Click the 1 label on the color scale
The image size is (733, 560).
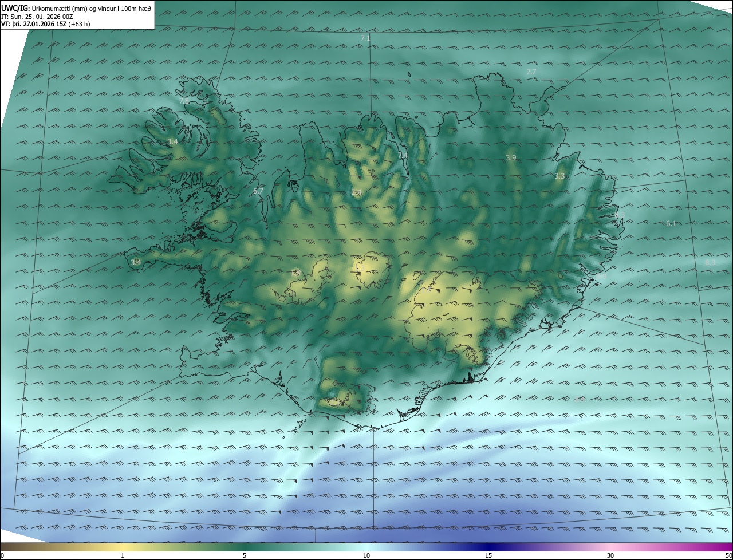(123, 555)
